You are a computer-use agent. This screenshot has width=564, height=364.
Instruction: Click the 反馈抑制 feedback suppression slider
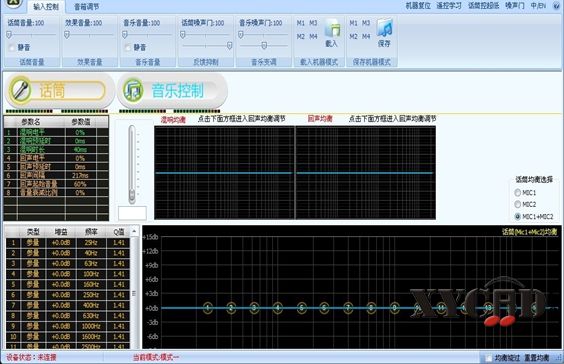pos(206,46)
